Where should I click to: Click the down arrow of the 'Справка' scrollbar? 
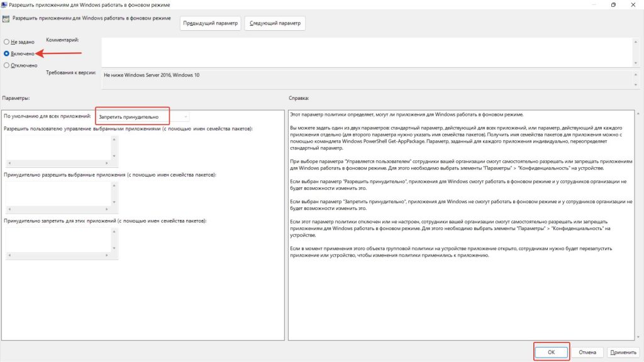coord(638,337)
